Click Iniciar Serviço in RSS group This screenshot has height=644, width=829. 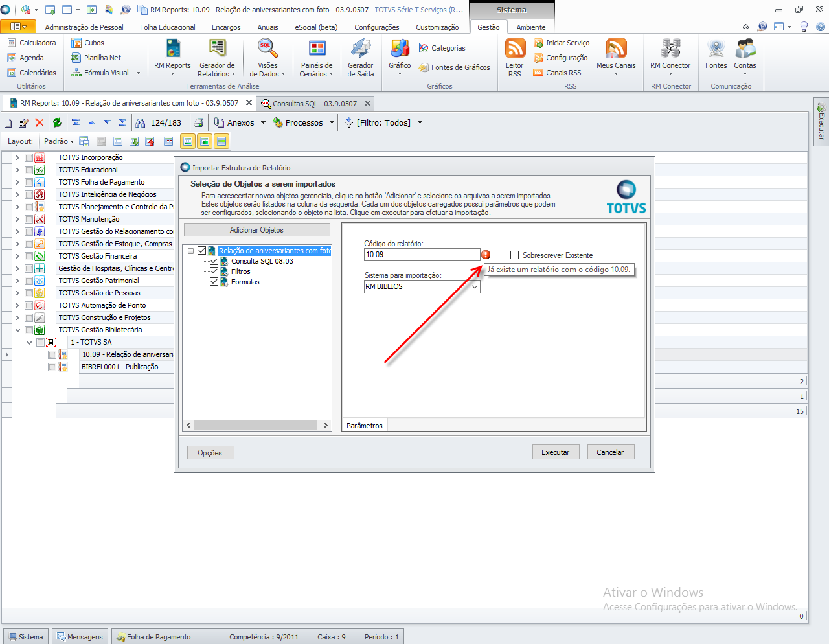click(x=562, y=43)
